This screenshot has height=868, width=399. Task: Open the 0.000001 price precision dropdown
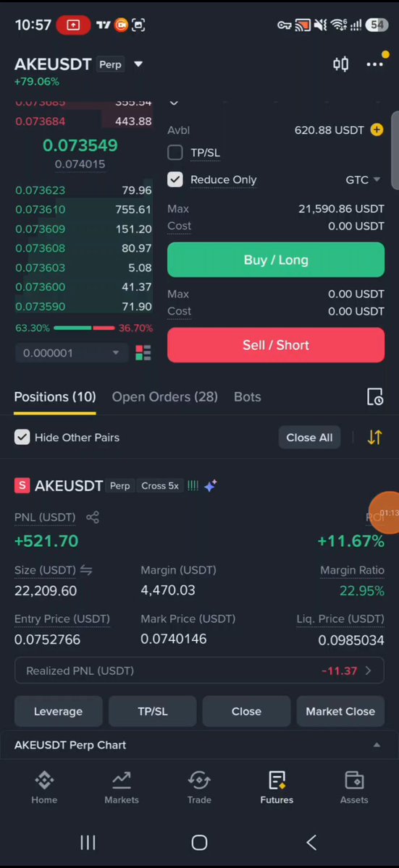71,353
